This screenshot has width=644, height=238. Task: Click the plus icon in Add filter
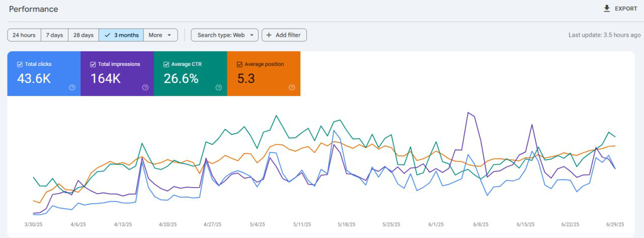pyautogui.click(x=269, y=35)
